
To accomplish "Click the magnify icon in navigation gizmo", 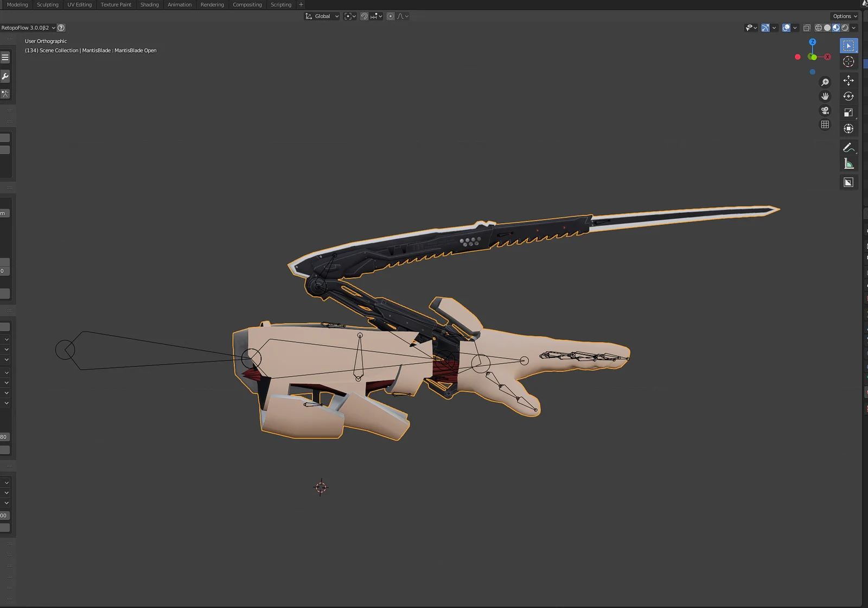I will click(825, 82).
